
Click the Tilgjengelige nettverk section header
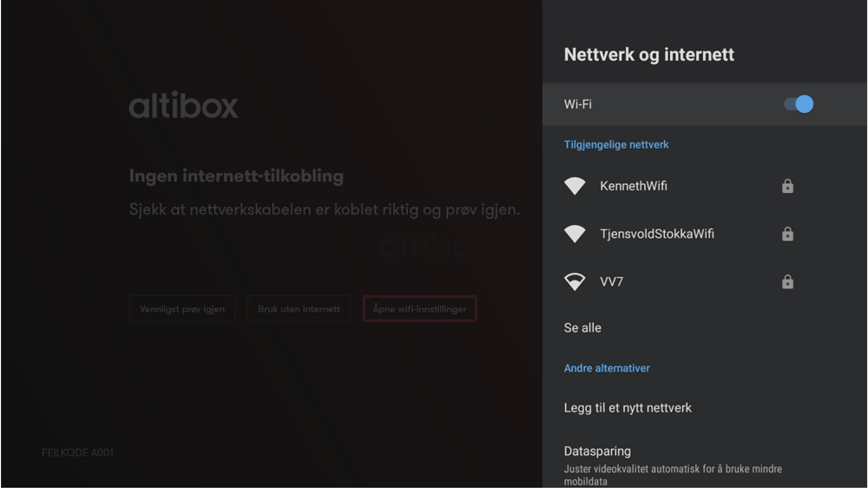click(616, 145)
